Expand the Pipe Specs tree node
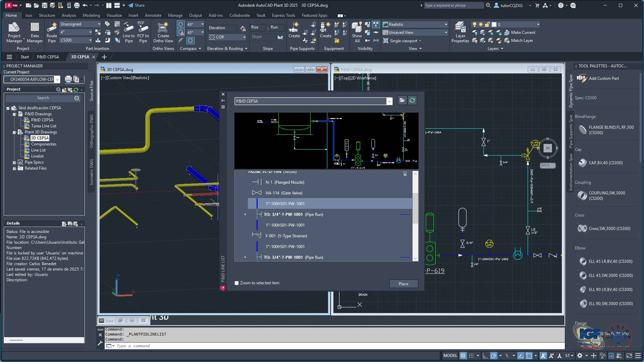The width and height of the screenshot is (644, 362). click(x=14, y=163)
